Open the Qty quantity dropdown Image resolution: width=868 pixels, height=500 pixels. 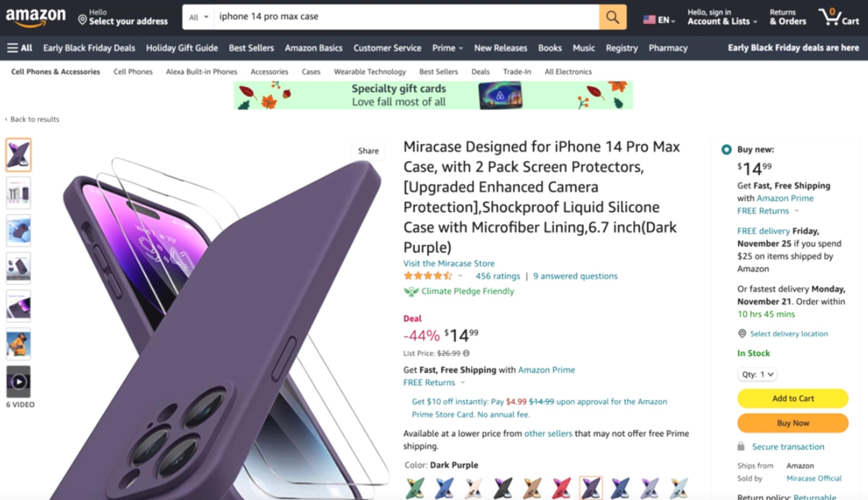757,374
